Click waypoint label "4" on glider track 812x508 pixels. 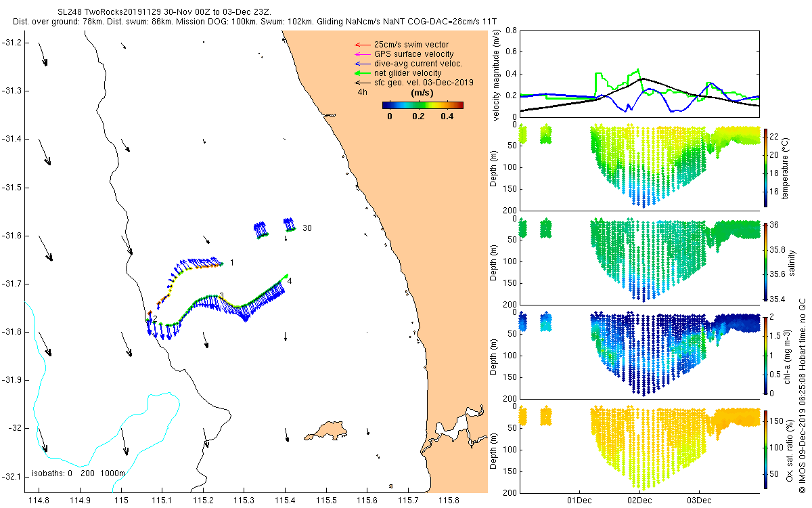290,280
